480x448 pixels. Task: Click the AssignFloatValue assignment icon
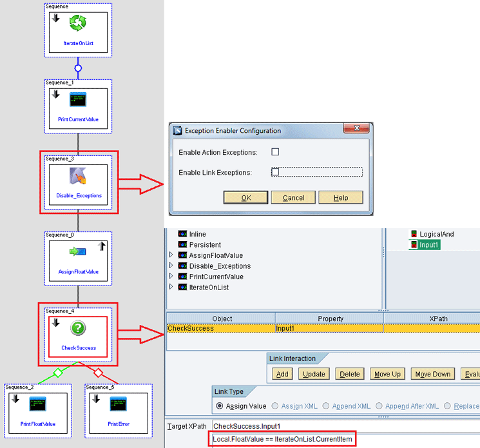coord(78,251)
